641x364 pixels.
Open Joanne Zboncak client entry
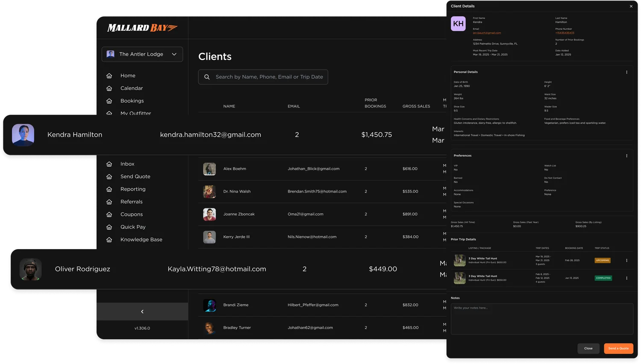point(239,214)
